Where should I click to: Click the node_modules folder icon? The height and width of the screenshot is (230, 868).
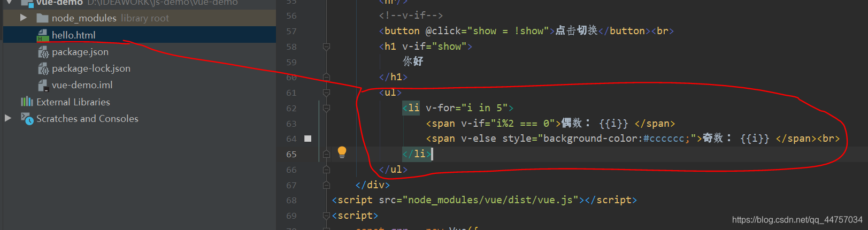43,18
